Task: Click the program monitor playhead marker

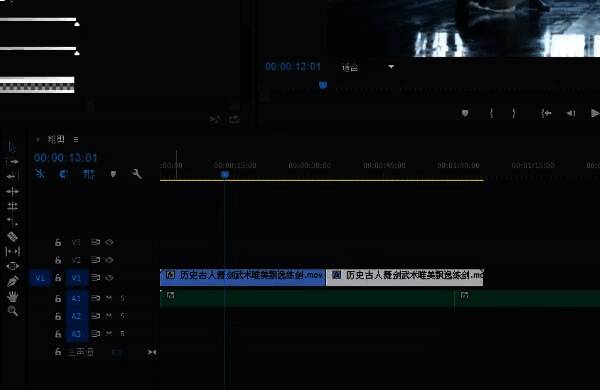Action: (323, 85)
